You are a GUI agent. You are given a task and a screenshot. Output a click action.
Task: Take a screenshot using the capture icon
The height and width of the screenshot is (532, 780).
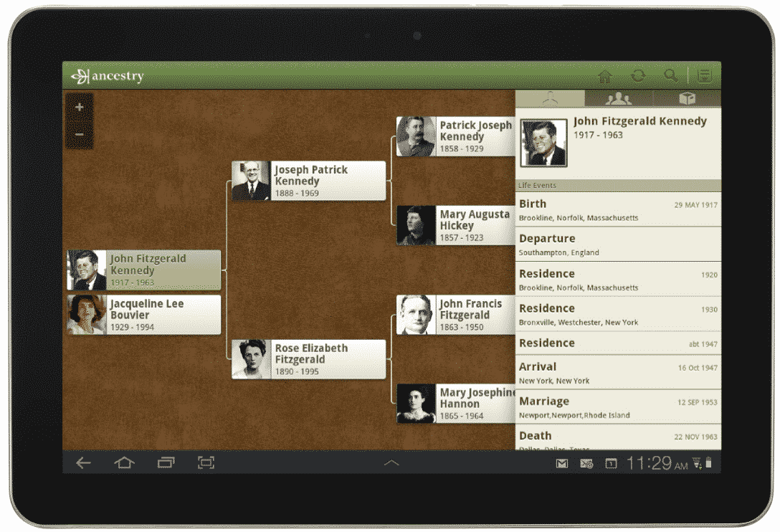206,463
